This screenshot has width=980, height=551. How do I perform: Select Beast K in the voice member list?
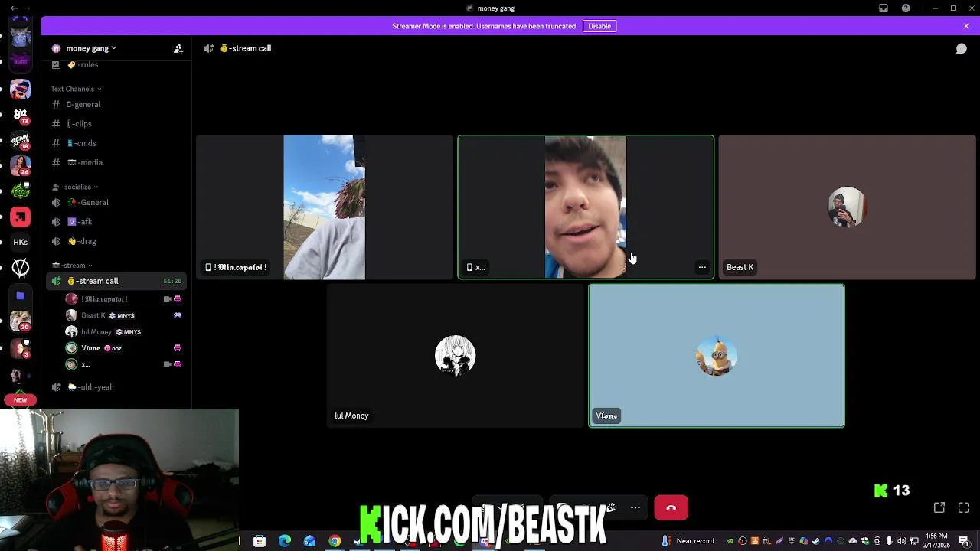click(122, 315)
